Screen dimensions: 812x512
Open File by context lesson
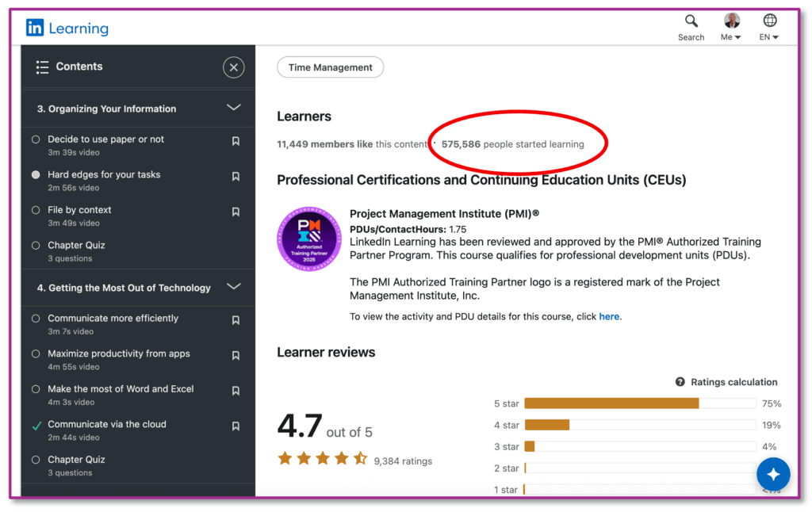pyautogui.click(x=79, y=210)
